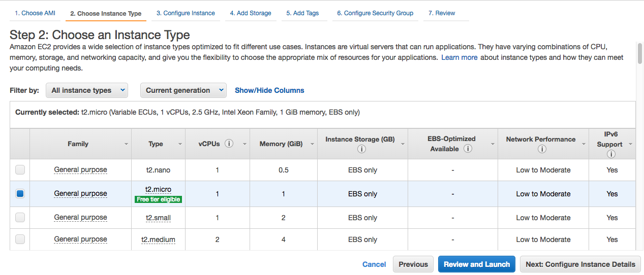Click the Previous button
Screen dimensions: 644x275
coord(413,264)
